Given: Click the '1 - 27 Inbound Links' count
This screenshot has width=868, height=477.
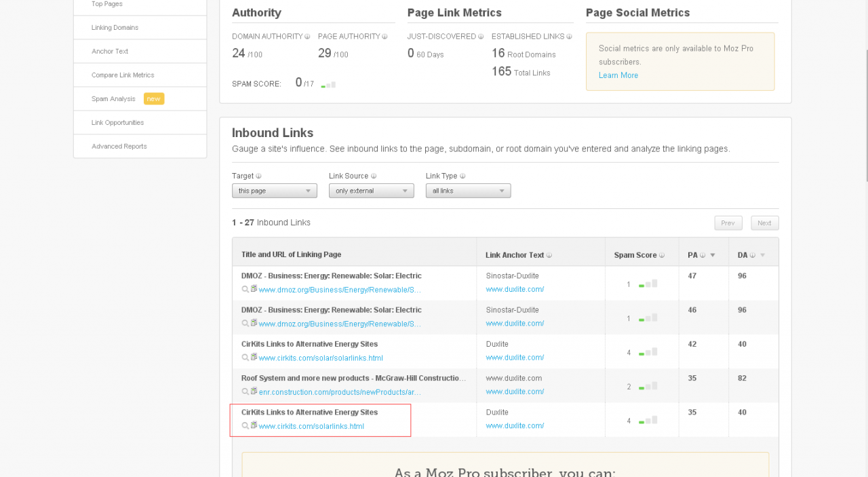Looking at the screenshot, I should point(271,223).
